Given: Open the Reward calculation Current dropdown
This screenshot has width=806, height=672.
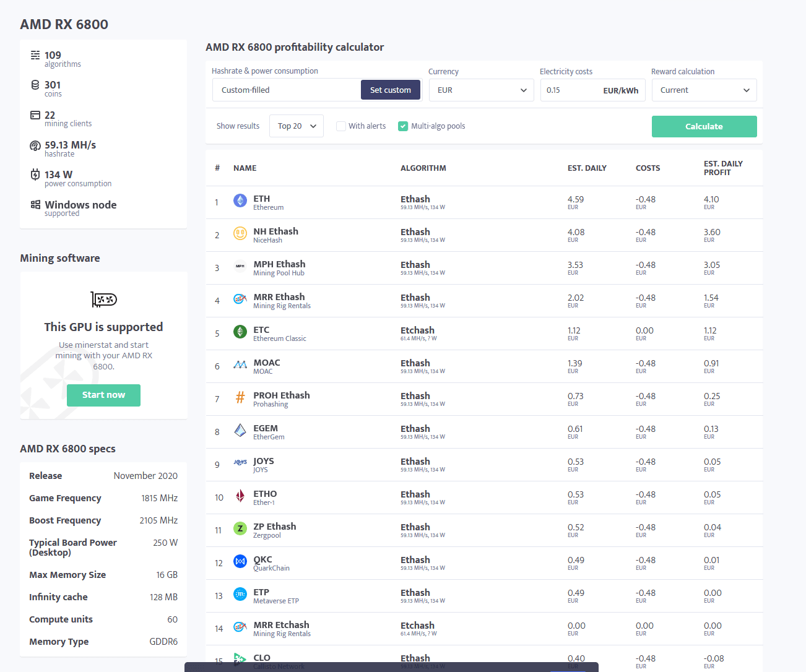Looking at the screenshot, I should point(704,90).
